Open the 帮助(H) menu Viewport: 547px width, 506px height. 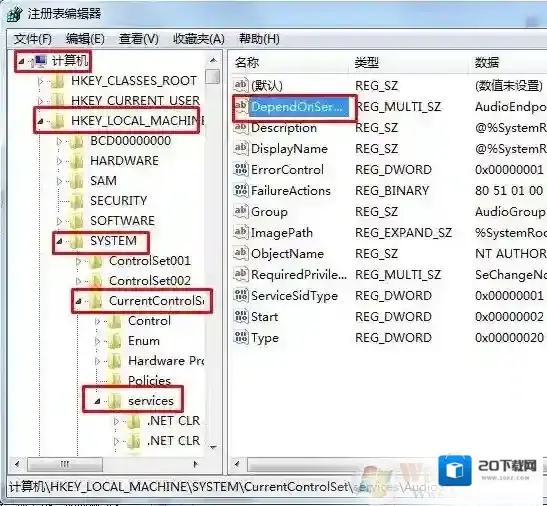(259, 39)
